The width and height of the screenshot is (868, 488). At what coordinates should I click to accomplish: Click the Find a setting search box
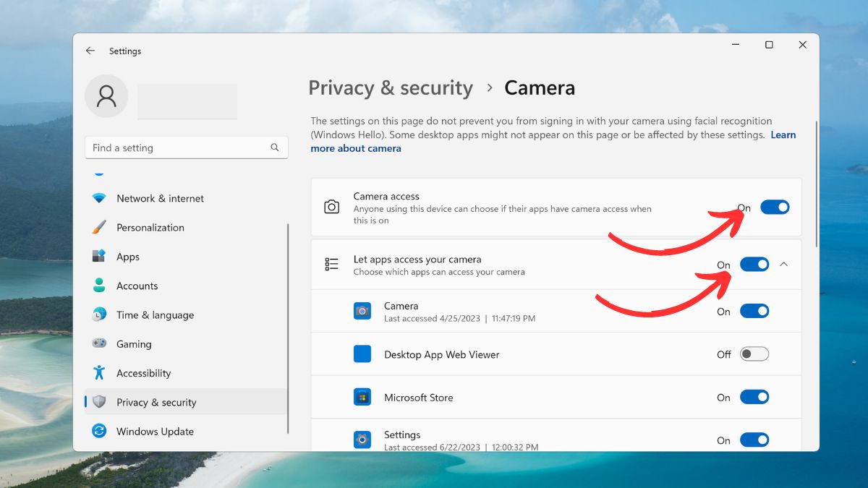pos(187,147)
